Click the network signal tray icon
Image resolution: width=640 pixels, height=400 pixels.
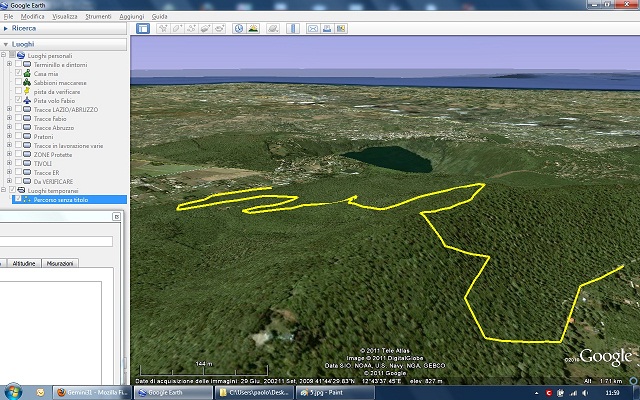tap(573, 393)
